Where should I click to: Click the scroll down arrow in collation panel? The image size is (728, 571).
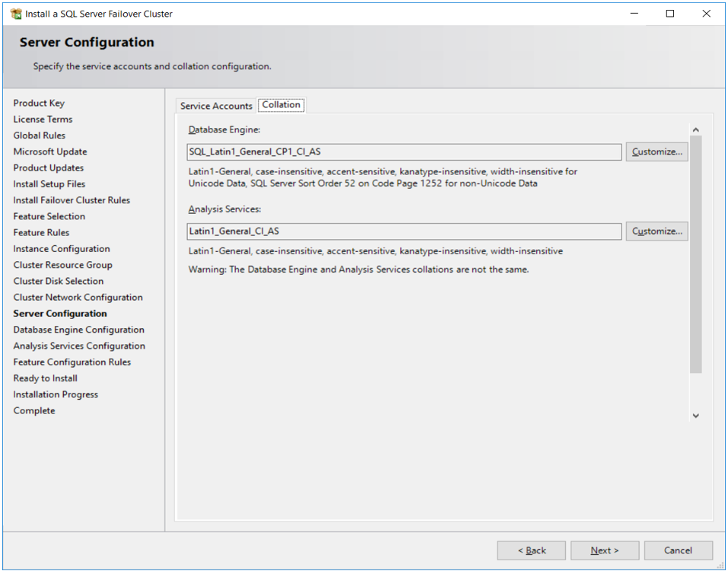695,416
